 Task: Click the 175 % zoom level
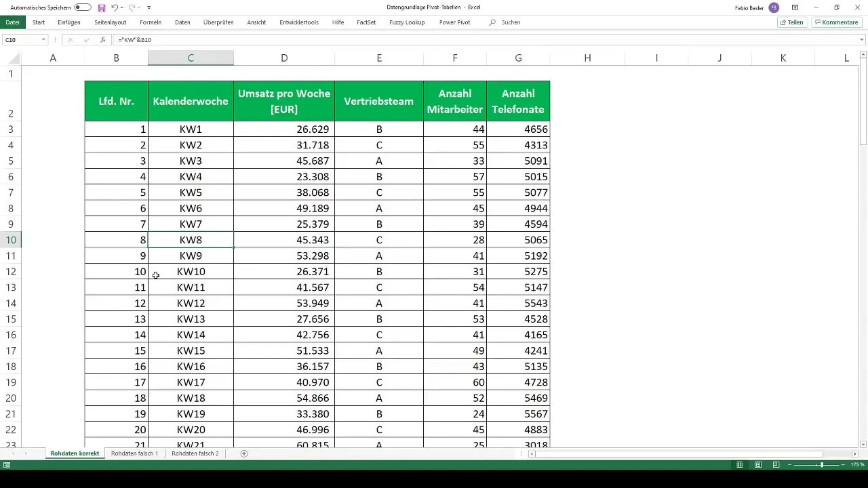coord(858,465)
